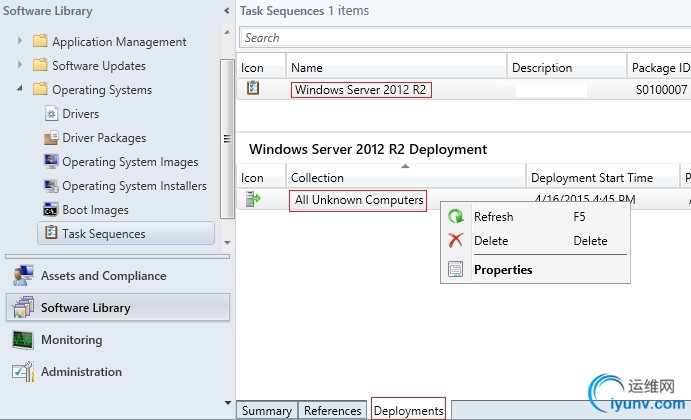Click the Boot Images icon
The image size is (691, 420).
click(51, 210)
